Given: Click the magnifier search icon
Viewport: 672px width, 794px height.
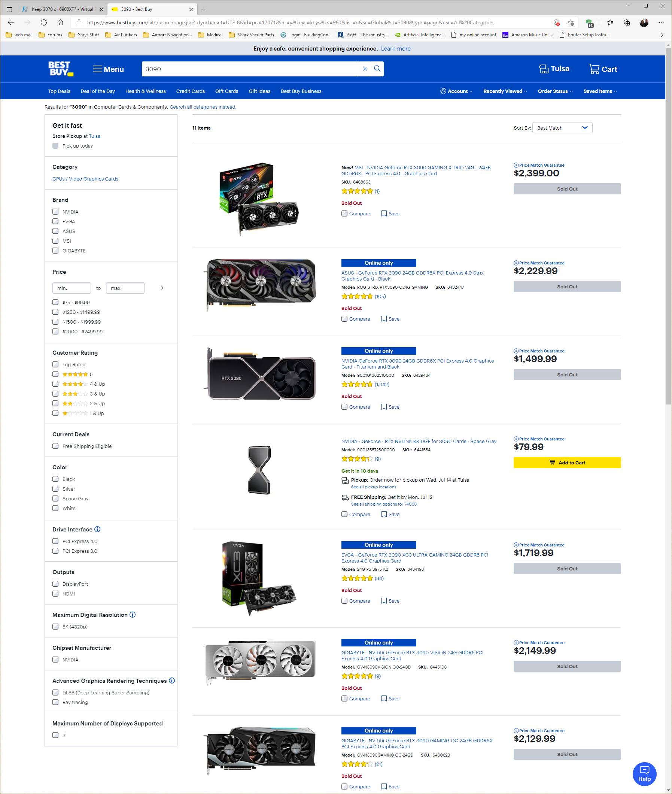Looking at the screenshot, I should (377, 69).
